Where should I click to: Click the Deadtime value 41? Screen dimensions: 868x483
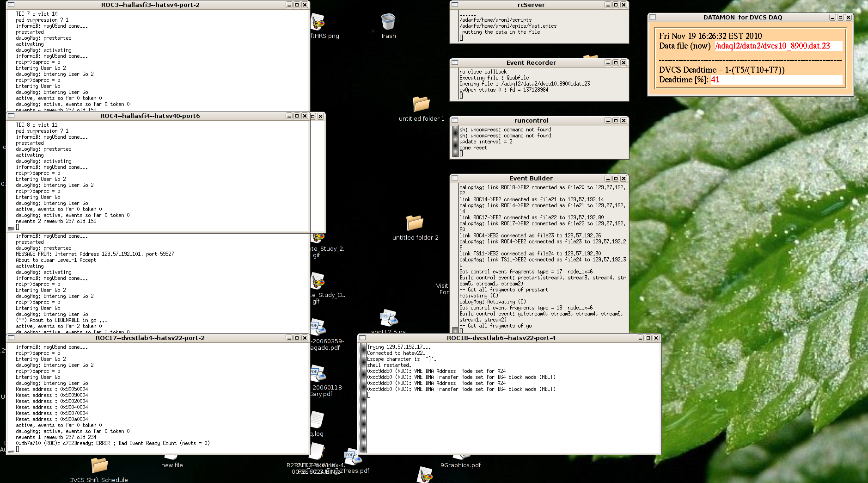pos(715,80)
